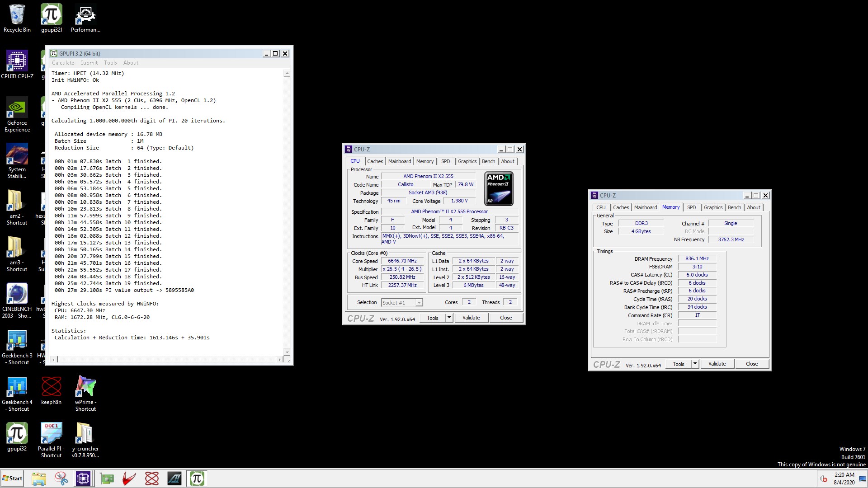Click Tools button in right CPU-Z window
The width and height of the screenshot is (868, 488).
679,364
